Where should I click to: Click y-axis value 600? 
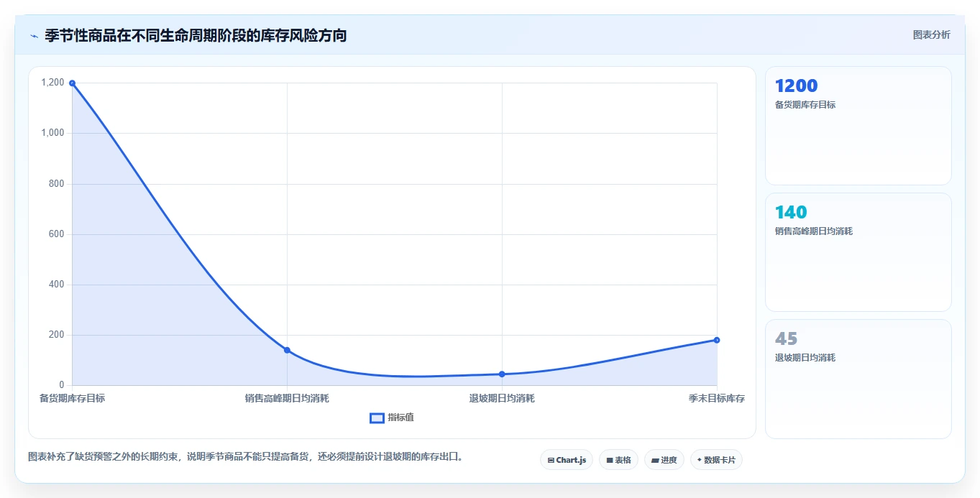[57, 234]
